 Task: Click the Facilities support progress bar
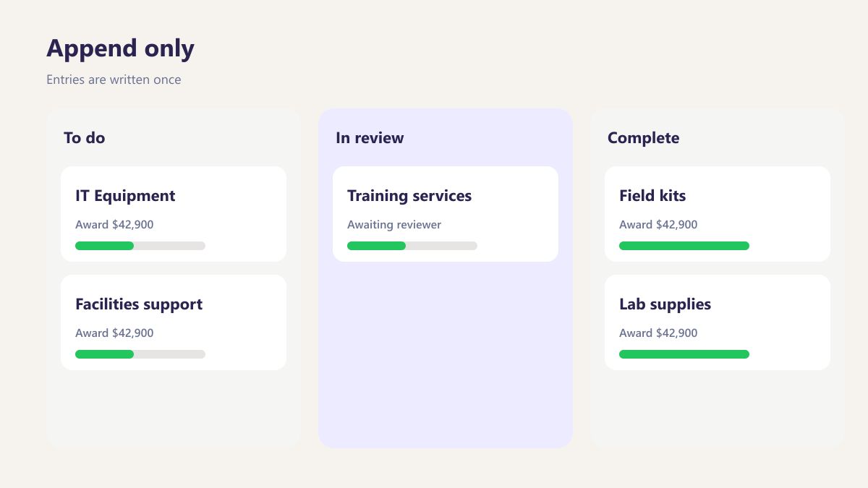[x=140, y=354]
